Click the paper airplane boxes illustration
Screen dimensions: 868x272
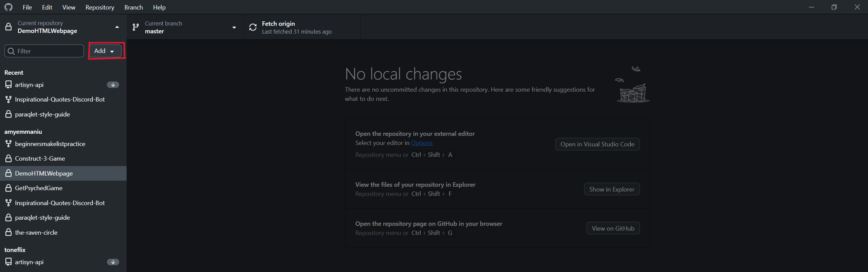[x=633, y=85]
